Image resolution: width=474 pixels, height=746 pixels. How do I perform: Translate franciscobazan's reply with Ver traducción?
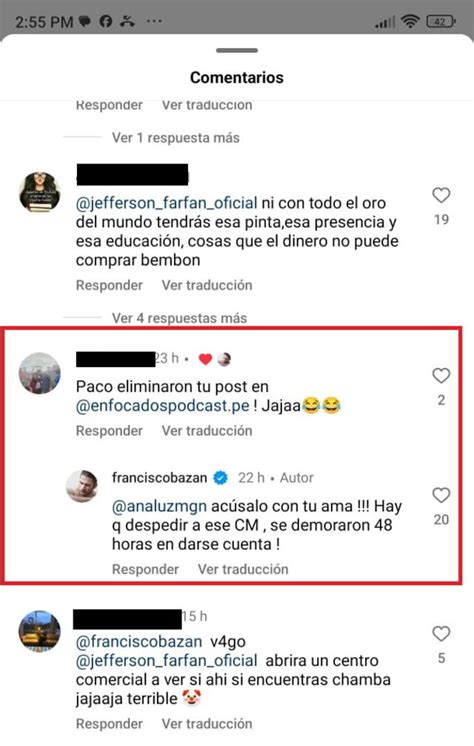pos(243,569)
